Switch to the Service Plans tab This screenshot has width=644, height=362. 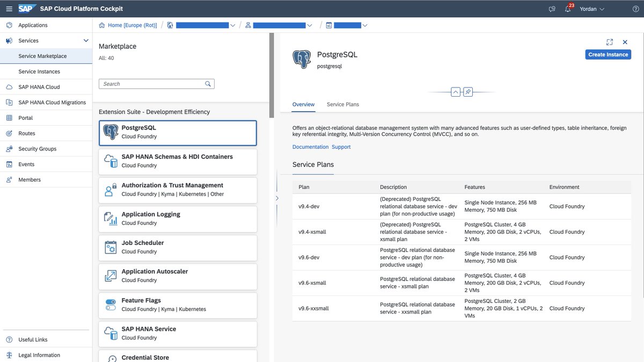(x=343, y=104)
